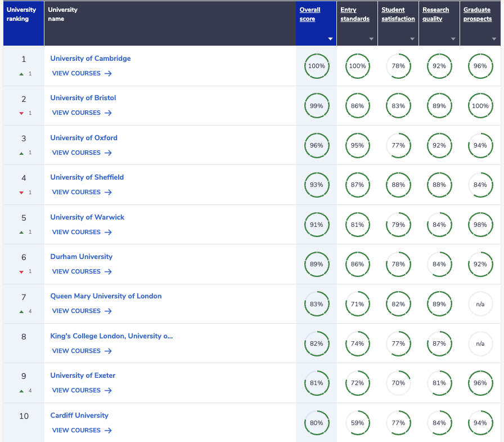Sort by Research quality header
504x442 pixels.
[x=435, y=14]
